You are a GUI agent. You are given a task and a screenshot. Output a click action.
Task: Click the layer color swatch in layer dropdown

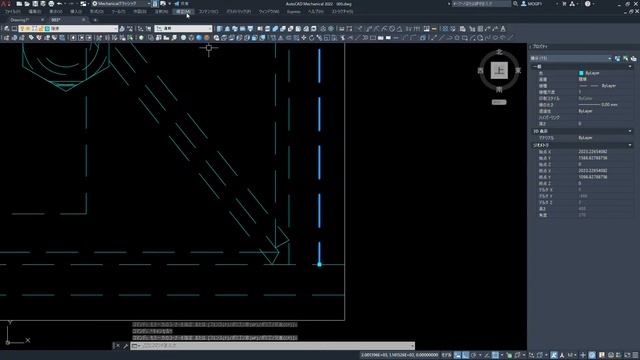tap(47, 29)
